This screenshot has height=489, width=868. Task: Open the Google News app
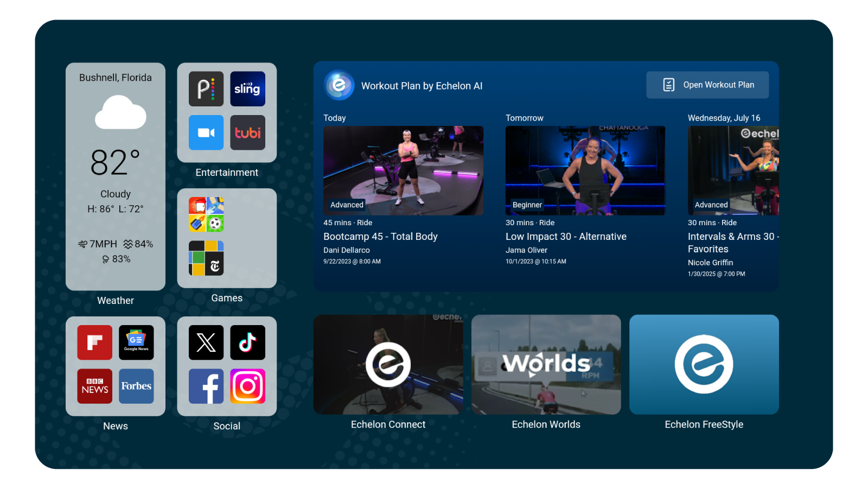point(136,342)
